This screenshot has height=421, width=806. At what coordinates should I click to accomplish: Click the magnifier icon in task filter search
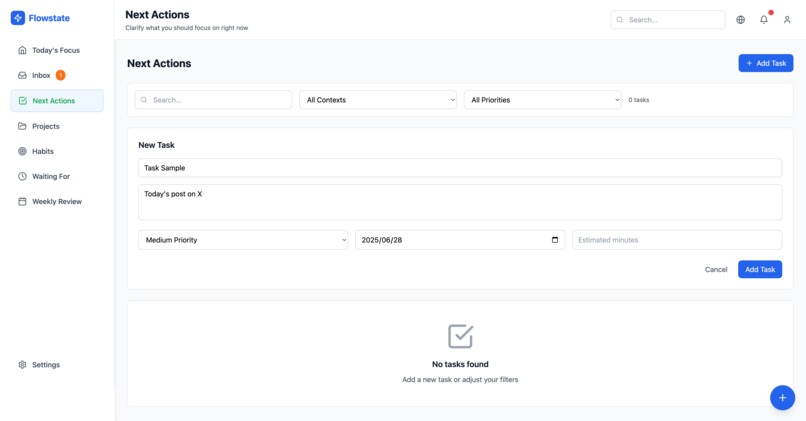(x=144, y=100)
